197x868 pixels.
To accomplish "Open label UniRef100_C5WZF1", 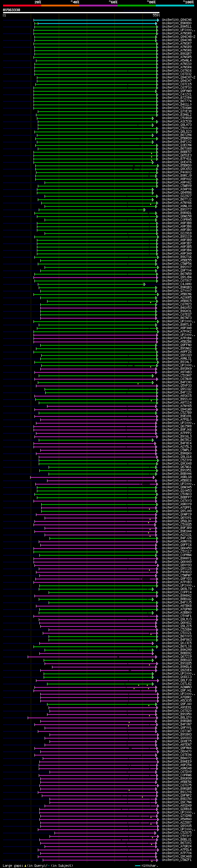I will click(x=177, y=860).
